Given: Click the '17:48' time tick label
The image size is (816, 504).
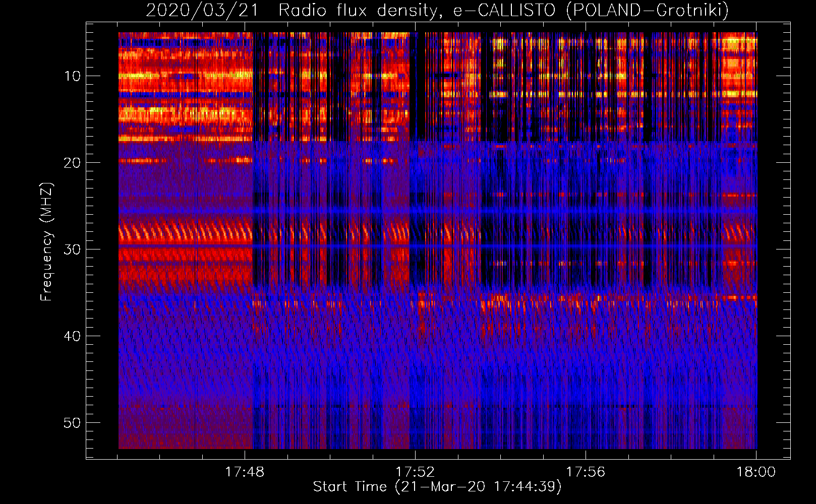Looking at the screenshot, I should (245, 472).
